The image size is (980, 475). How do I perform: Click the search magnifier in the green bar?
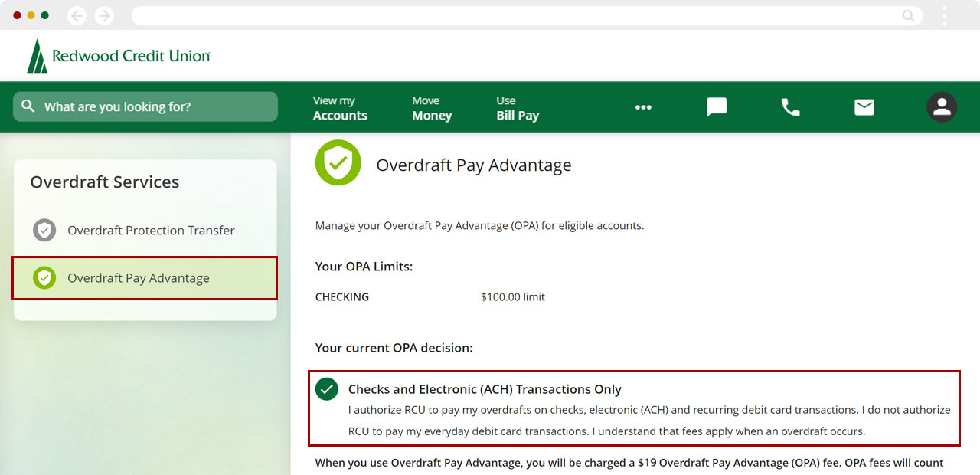(28, 106)
